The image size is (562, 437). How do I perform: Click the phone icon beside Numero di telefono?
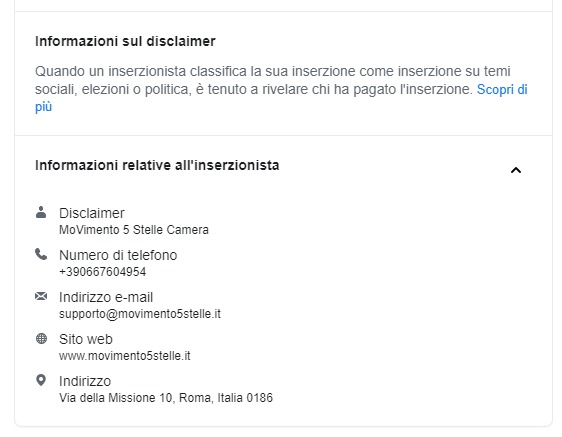click(41, 254)
